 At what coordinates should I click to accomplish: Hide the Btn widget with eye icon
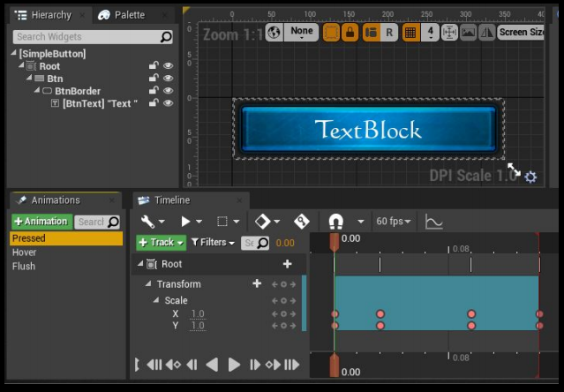[x=168, y=79]
